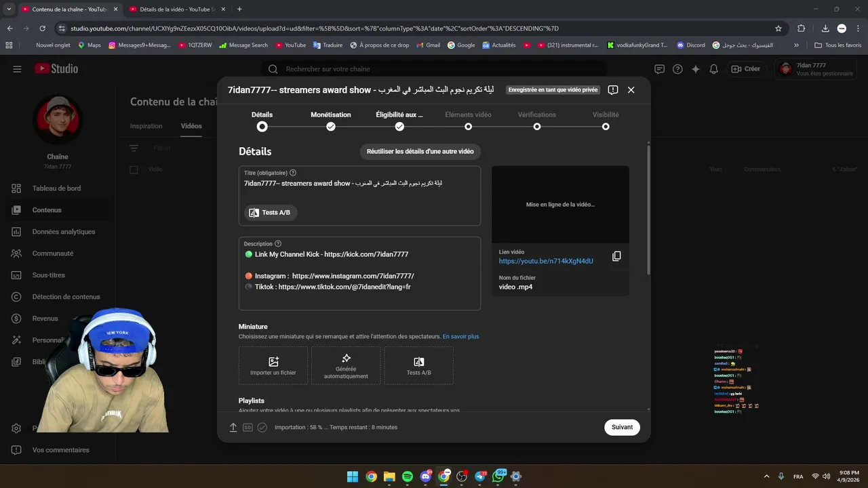
Task: Bookmark this page with the star icon
Action: (778, 28)
